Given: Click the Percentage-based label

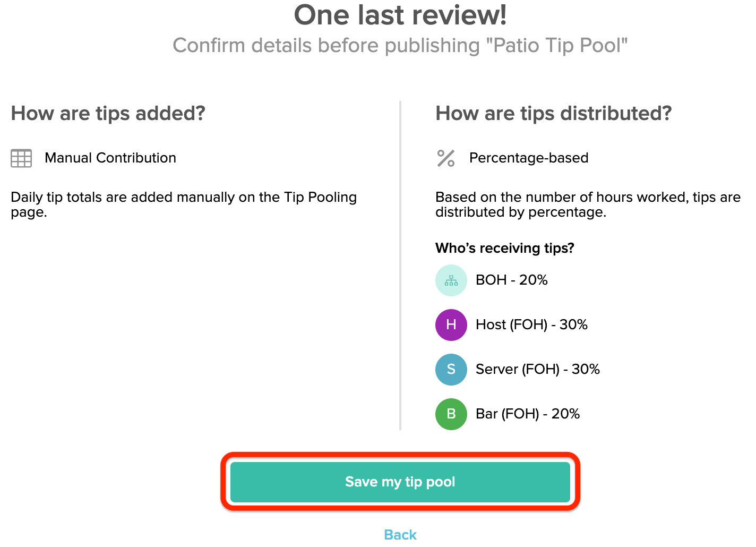Looking at the screenshot, I should [x=528, y=158].
